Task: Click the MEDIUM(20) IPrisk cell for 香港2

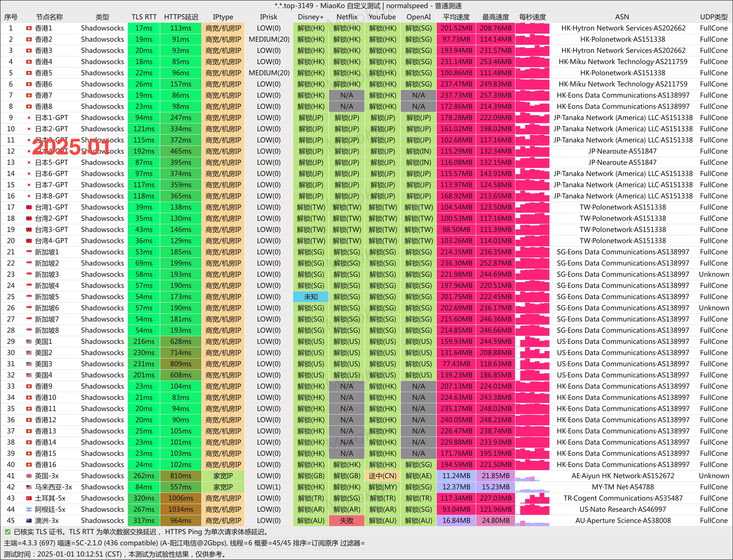Action: [269, 39]
